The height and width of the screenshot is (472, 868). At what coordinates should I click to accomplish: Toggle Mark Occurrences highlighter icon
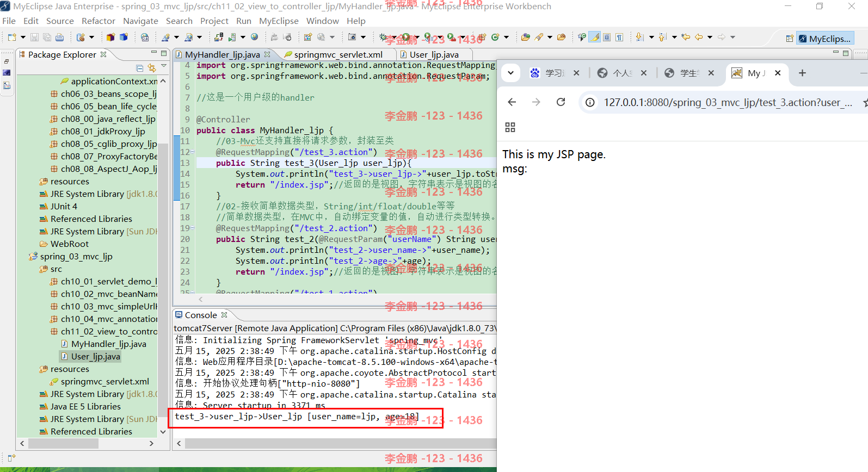(595, 38)
